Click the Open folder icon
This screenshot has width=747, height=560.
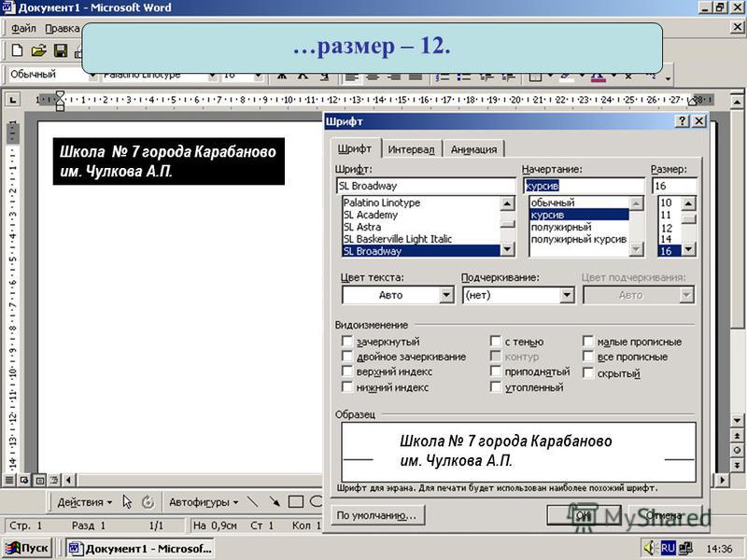38,50
